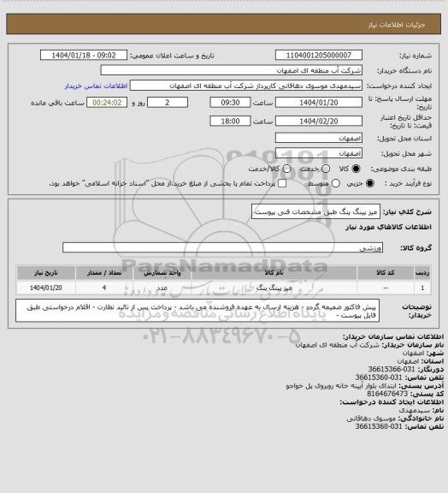
Task: Click the fax number 36615366-031
Action: [x=392, y=369]
